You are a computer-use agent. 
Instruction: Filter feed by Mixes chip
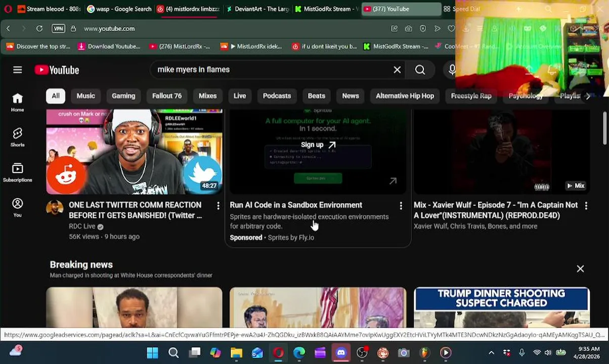click(x=207, y=96)
